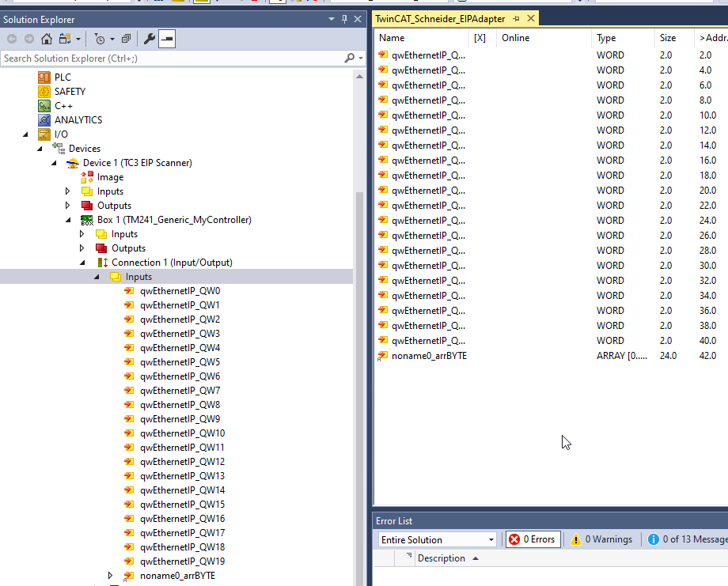Select qwEthernetIP_QW10 in the tree

[x=183, y=433]
